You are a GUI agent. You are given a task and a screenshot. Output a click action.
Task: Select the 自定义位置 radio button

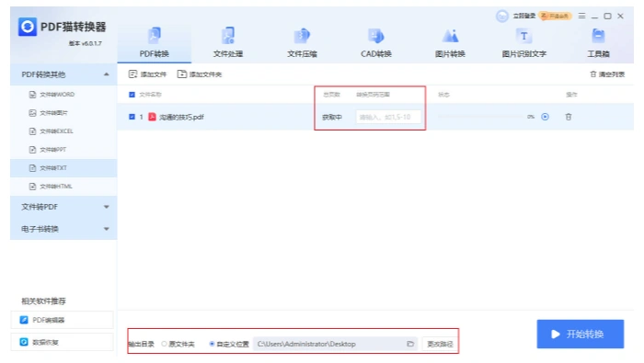click(212, 344)
